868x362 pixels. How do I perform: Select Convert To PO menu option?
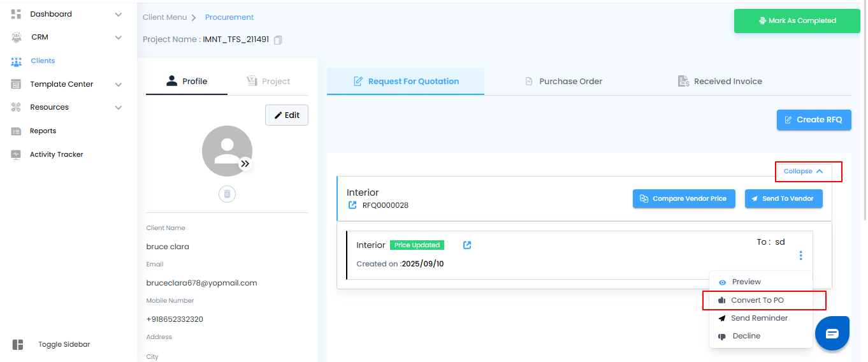point(757,300)
